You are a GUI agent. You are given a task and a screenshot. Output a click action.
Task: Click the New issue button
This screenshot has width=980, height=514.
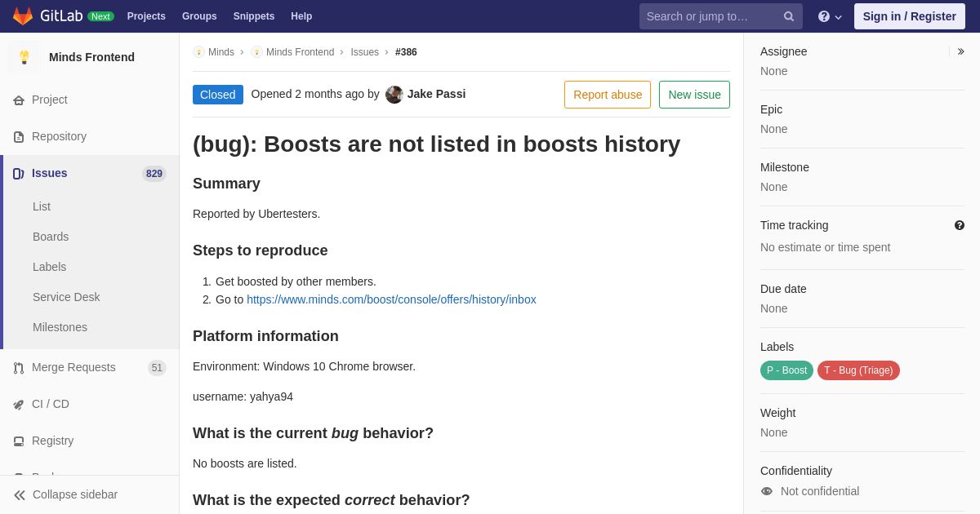[x=694, y=95]
